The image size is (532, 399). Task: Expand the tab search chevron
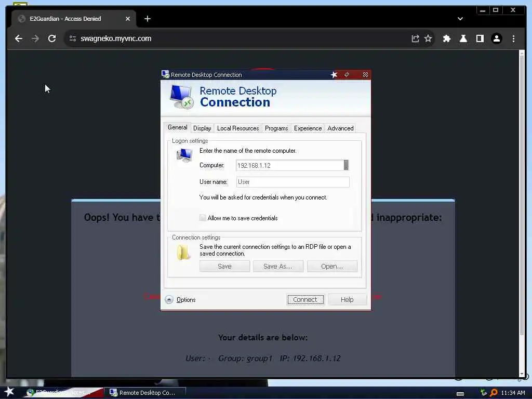[x=460, y=19]
